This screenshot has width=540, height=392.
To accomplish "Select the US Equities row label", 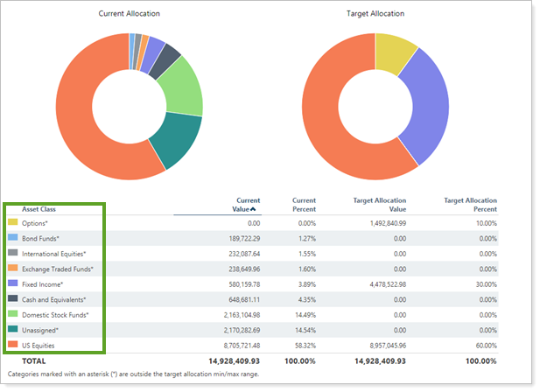I will pos(40,345).
